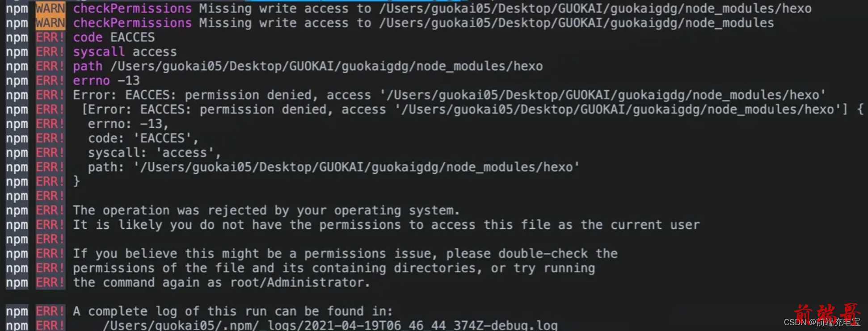Image resolution: width=868 pixels, height=331 pixels.
Task: Click the bracketed '[Error: EACCES' line
Action: [472, 109]
